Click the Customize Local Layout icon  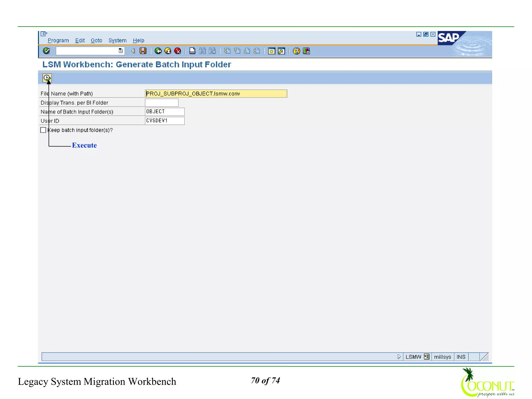pos(307,51)
